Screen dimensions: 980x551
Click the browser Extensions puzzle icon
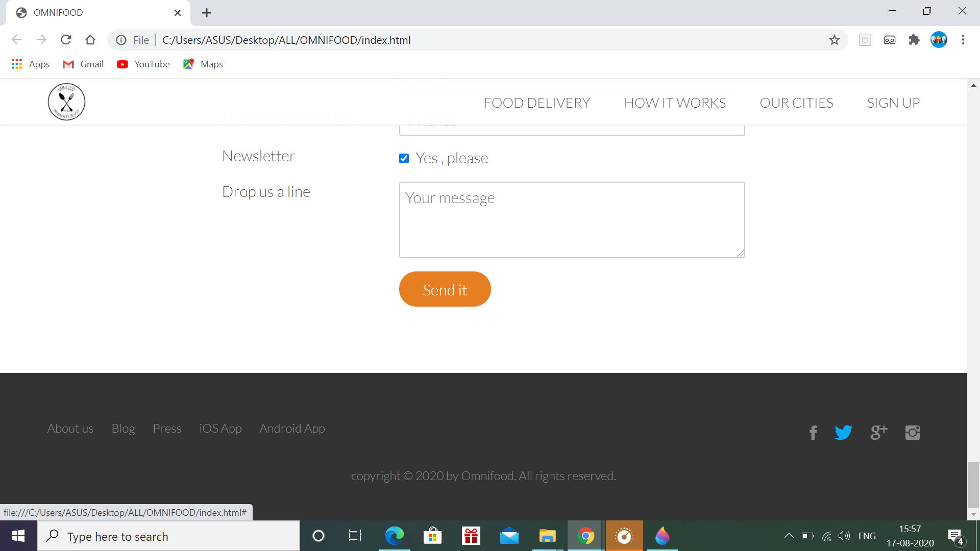point(914,39)
